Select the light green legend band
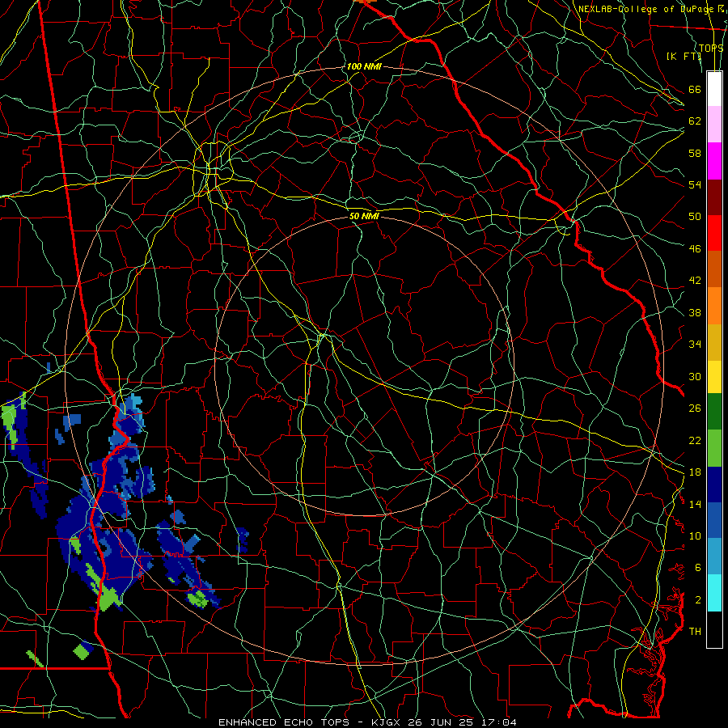This screenshot has height=728, width=728. coord(714,448)
